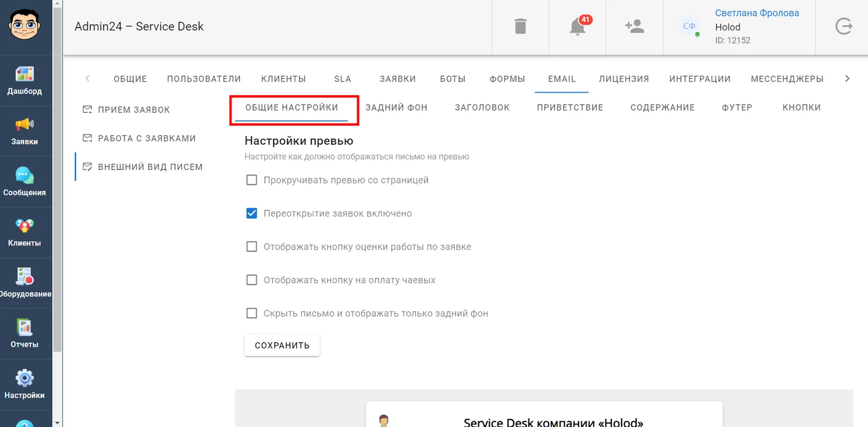The height and width of the screenshot is (427, 868).
Task: Click Service Desk компании «Holod» preview card
Action: click(x=544, y=415)
